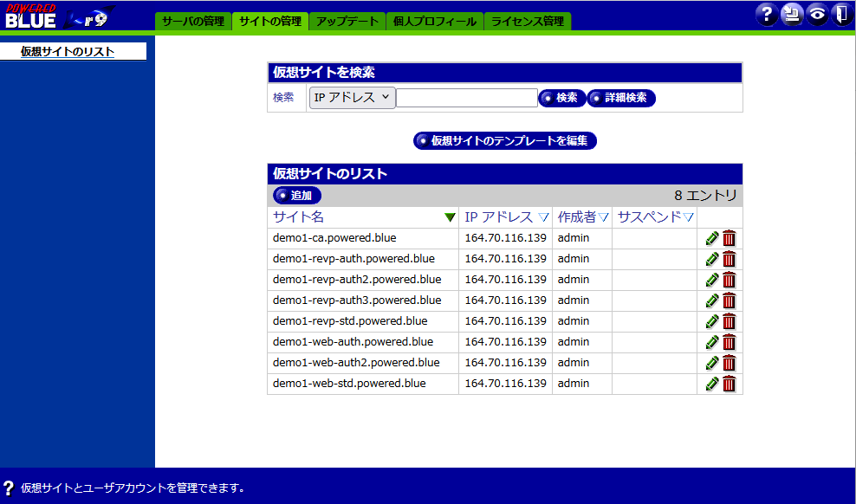The image size is (856, 504).
Task: Click the 仮想サイトを検索 panel title
Action: coord(324,73)
